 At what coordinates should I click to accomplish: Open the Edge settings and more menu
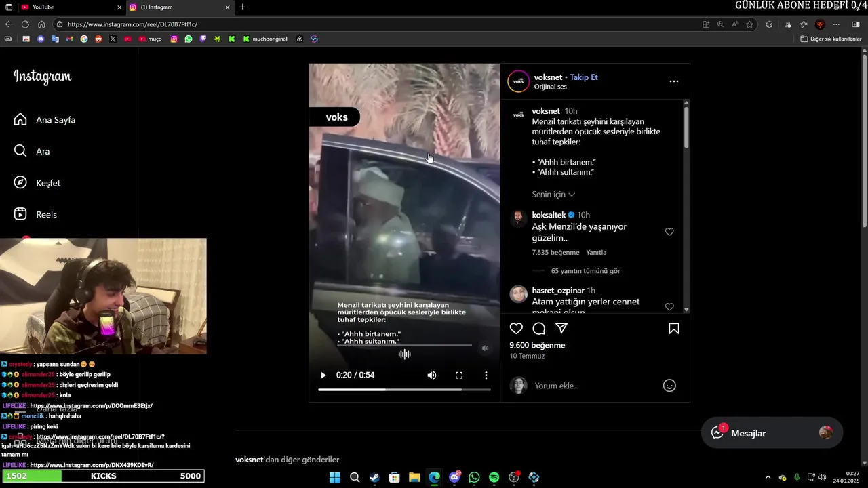[x=836, y=24]
